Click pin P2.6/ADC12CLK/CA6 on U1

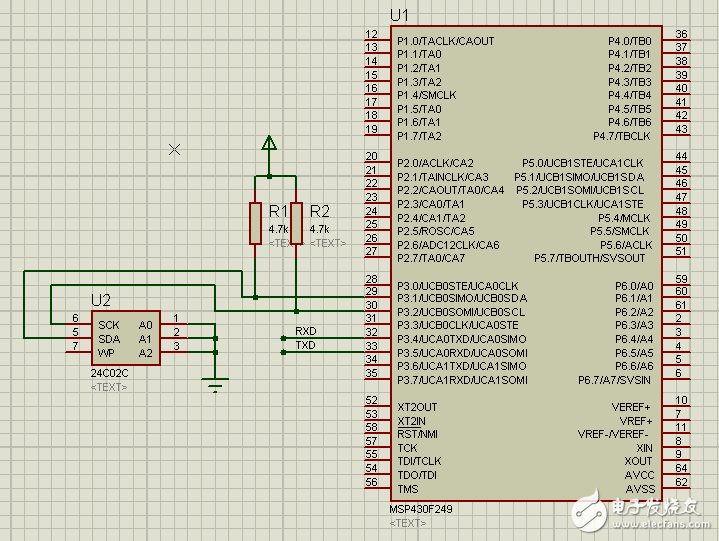[x=448, y=245]
